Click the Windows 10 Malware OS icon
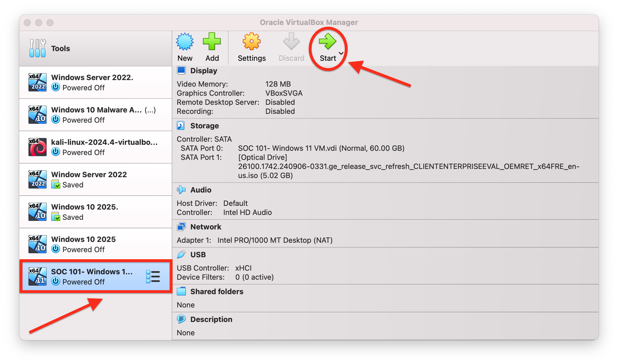The width and height of the screenshot is (618, 364). pos(38,115)
